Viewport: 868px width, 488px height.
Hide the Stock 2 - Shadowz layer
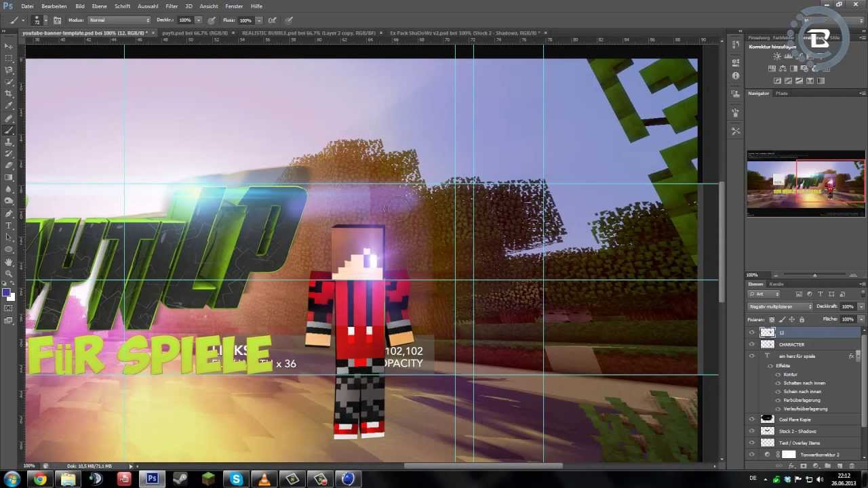(x=751, y=431)
